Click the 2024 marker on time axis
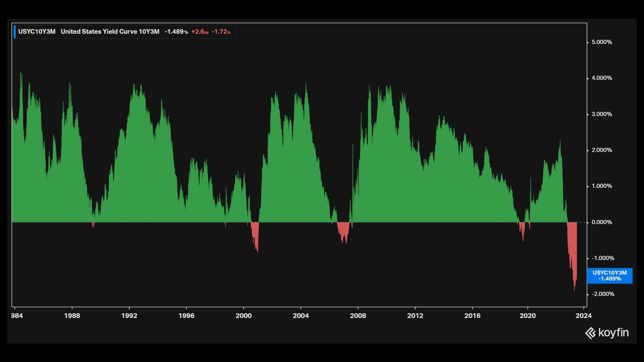Viewport: 644px width, 362px height. 583,316
